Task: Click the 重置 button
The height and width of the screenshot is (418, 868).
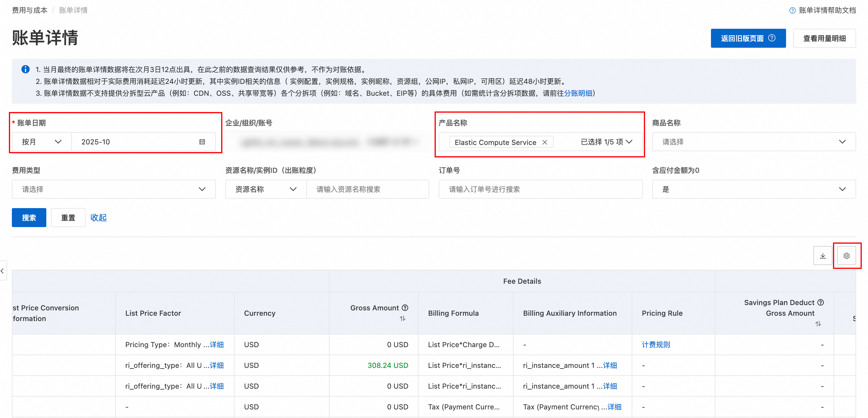Action: tap(68, 218)
